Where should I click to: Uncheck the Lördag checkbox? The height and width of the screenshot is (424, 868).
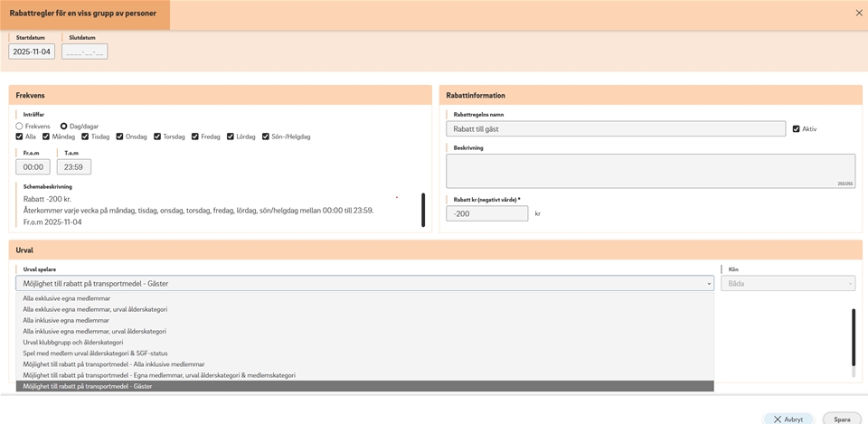coord(231,137)
